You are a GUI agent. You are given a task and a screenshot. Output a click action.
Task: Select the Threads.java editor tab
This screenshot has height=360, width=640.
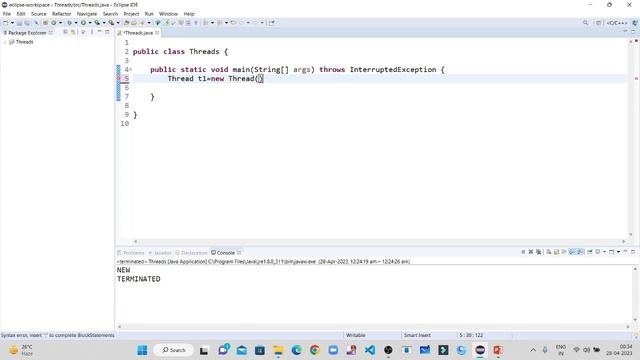(138, 33)
